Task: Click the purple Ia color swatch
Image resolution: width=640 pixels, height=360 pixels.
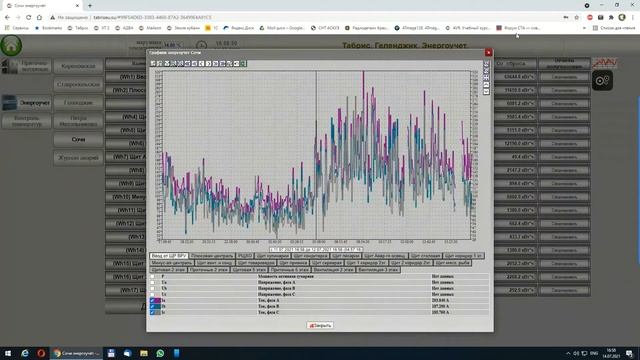Action: click(x=158, y=300)
